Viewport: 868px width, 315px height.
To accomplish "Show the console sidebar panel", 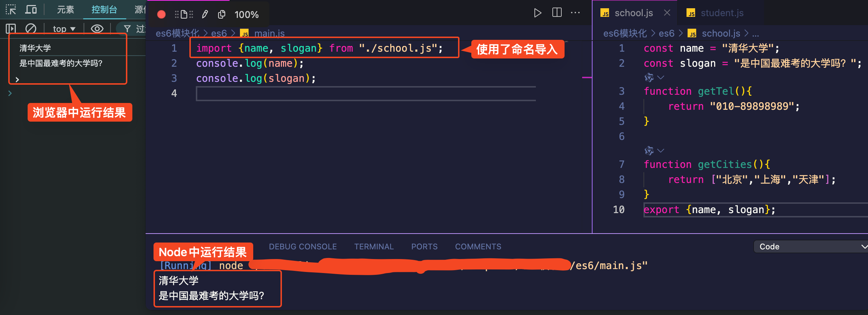I will click(11, 28).
